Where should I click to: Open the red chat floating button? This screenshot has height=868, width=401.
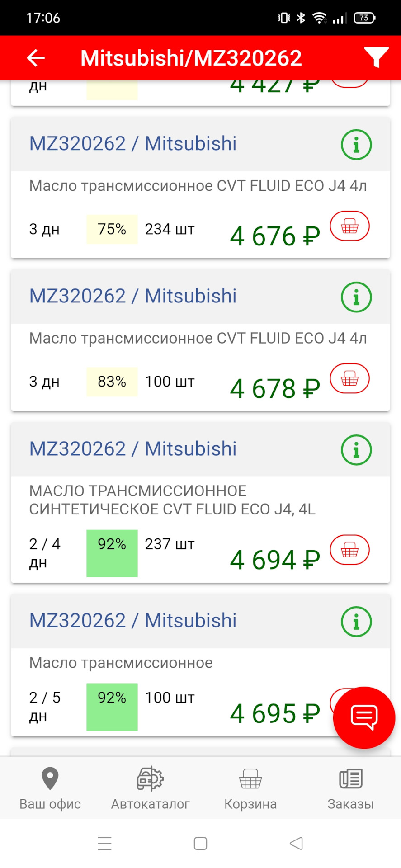click(364, 717)
